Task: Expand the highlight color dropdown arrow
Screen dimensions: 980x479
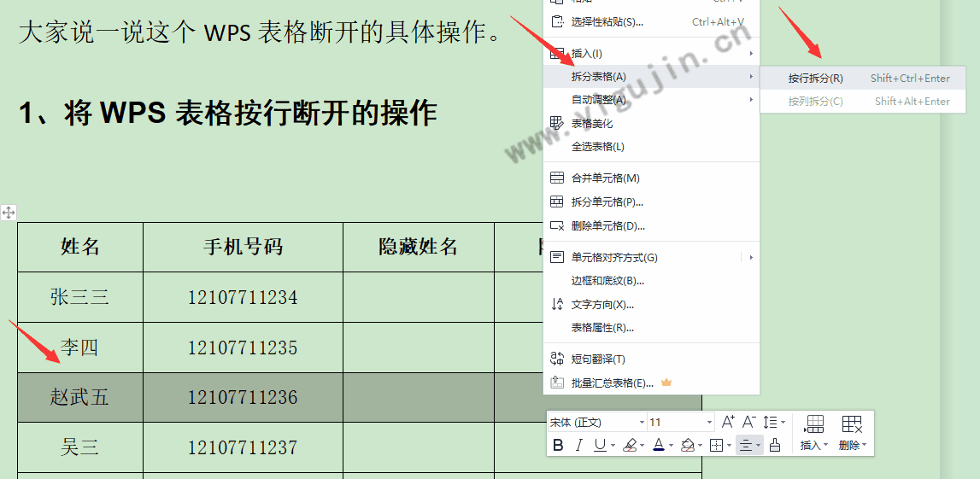Action: 642,446
